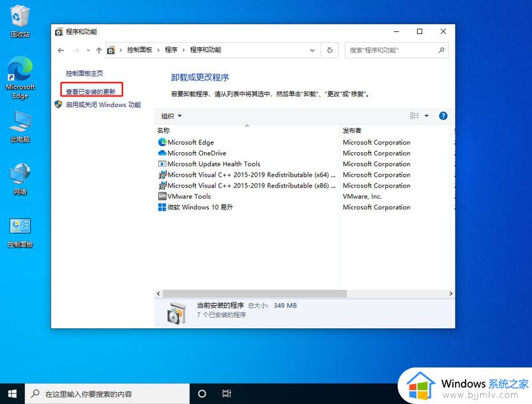Open the help question mark icon
Screen dimensions: 532x404
443,116
